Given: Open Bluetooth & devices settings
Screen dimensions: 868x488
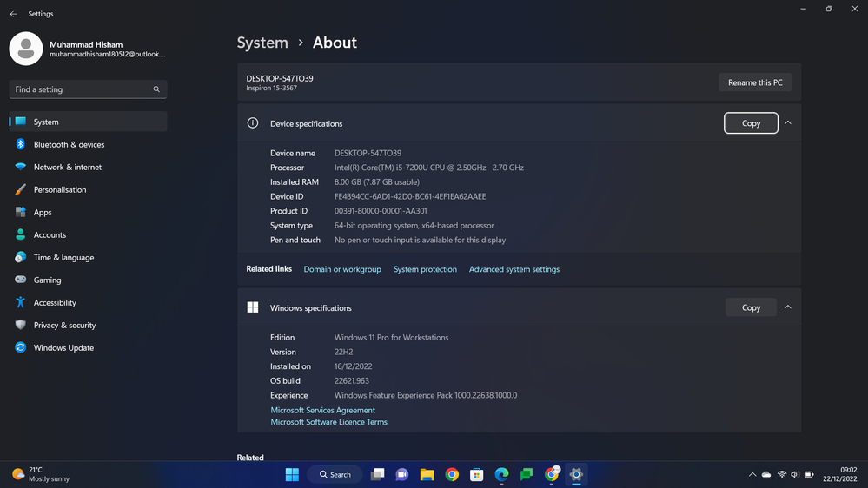Looking at the screenshot, I should [88, 144].
